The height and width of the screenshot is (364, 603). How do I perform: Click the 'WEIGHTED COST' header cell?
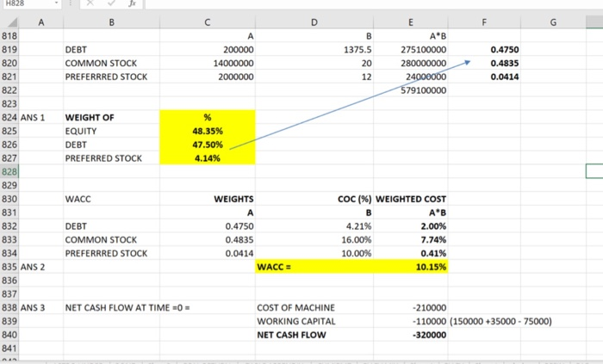pos(411,199)
